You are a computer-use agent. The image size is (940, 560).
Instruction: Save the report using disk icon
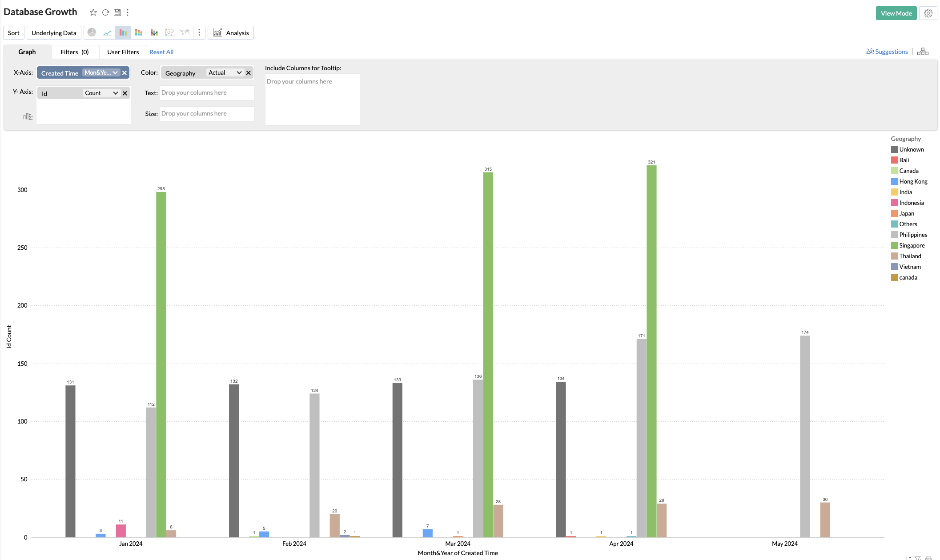117,12
